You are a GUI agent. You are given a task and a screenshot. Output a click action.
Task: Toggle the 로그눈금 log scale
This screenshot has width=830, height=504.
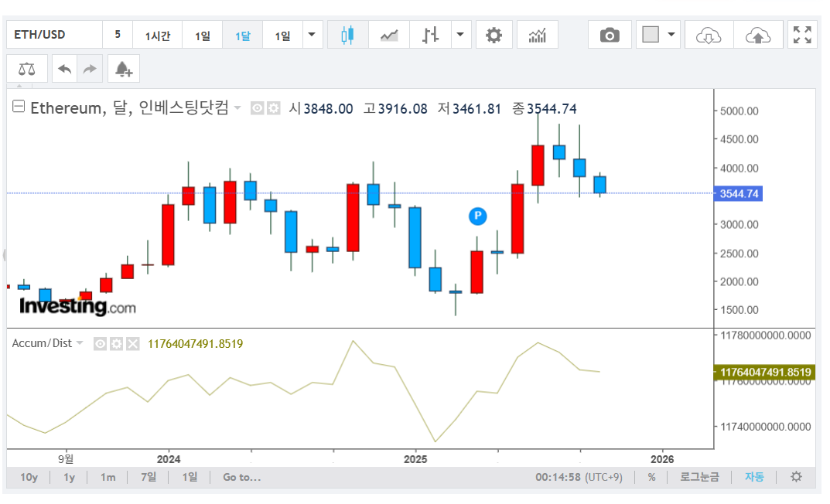click(x=699, y=477)
